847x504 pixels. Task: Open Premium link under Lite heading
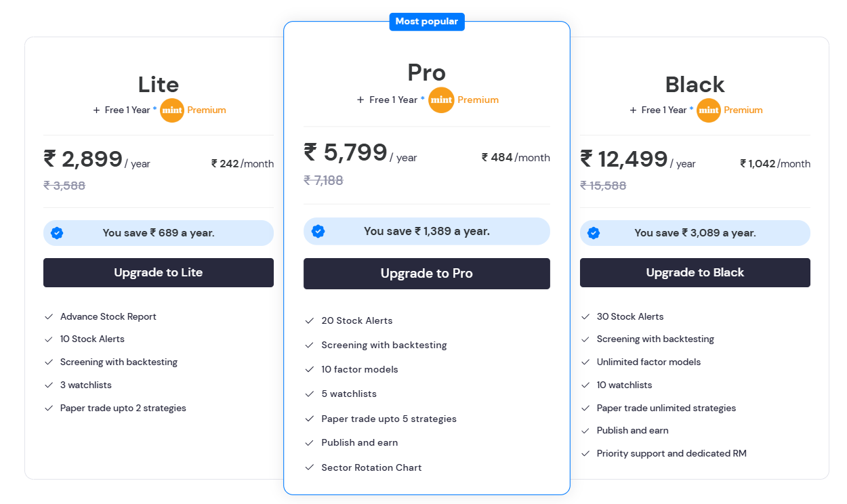click(x=207, y=110)
